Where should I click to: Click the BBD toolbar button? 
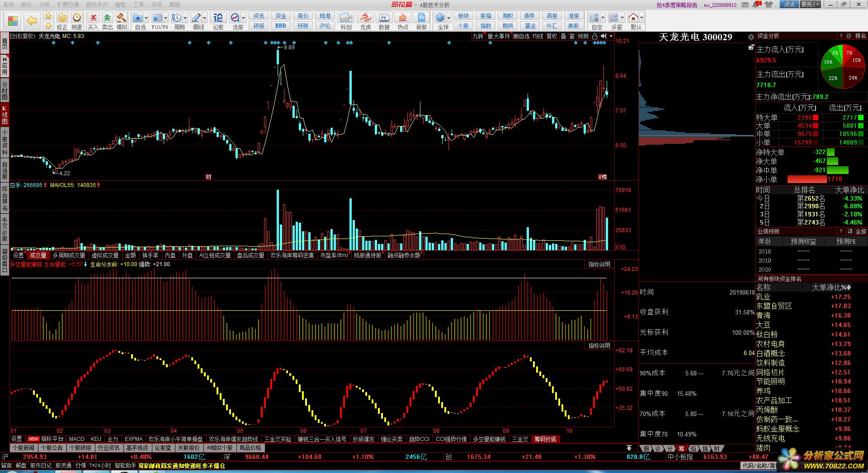pyautogui.click(x=280, y=26)
